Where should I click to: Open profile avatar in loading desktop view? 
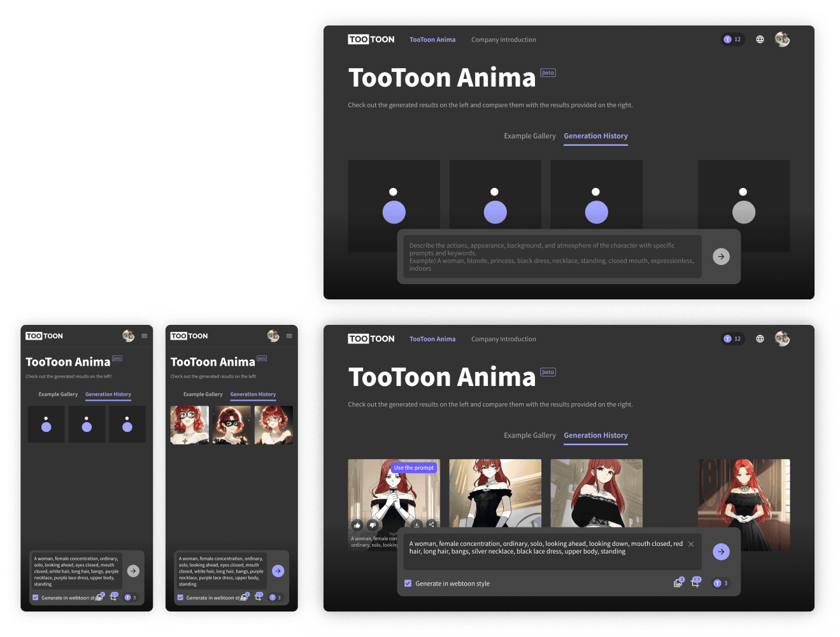(x=782, y=39)
